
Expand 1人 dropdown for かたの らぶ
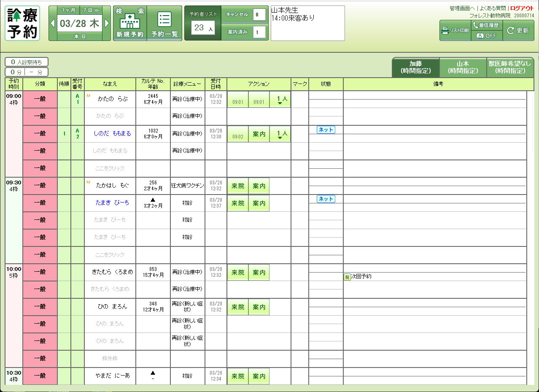[280, 100]
